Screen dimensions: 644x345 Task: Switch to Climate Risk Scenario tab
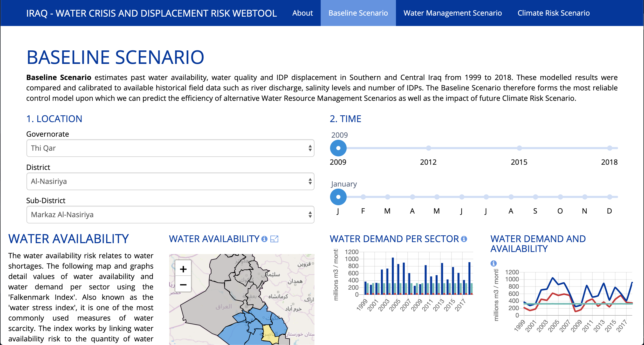tap(553, 13)
